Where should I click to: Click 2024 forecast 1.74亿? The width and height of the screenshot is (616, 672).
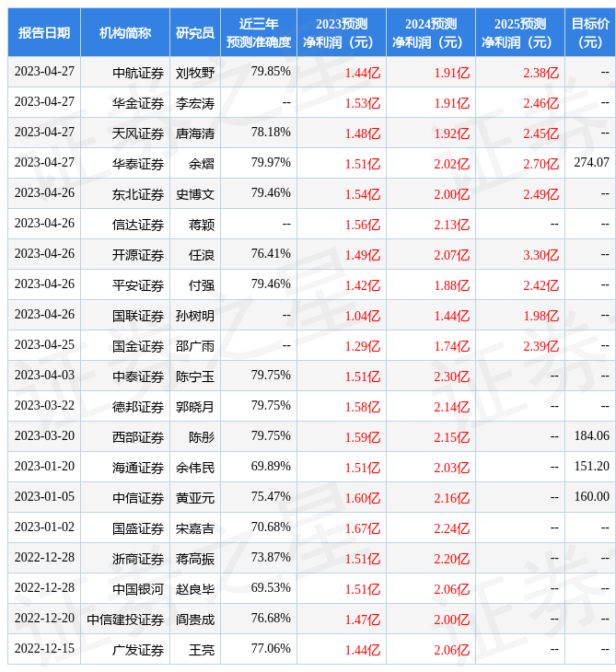pos(452,346)
